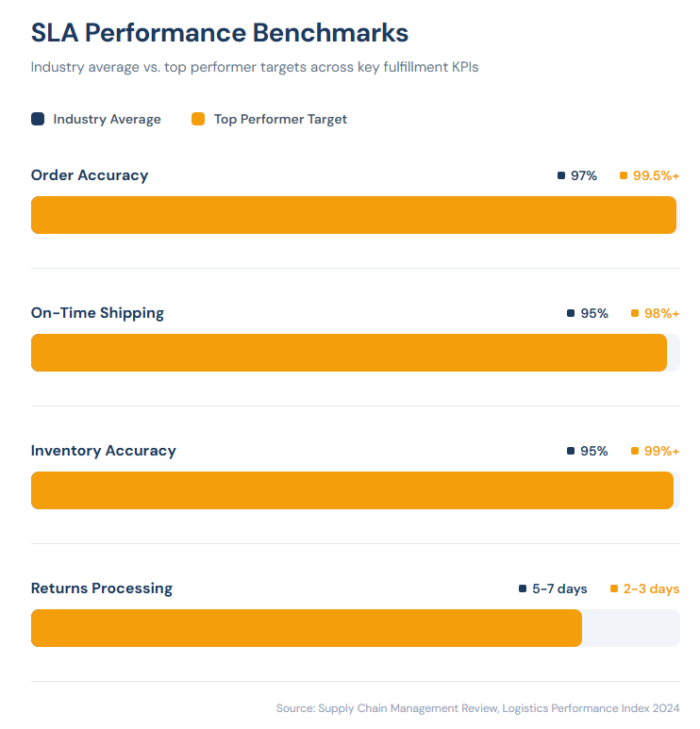The width and height of the screenshot is (700, 729).
Task: Click the 97% industry average value
Action: point(584,175)
